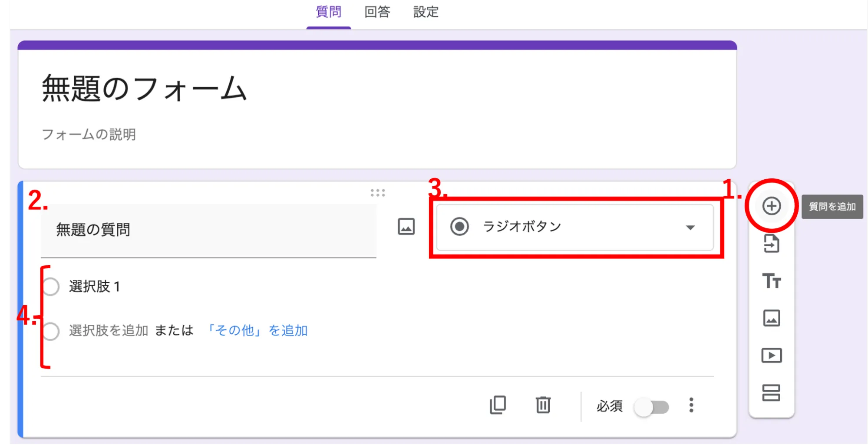Viewport: 868px width, 445px height.
Task: Click the sidebar add image icon
Action: click(x=771, y=318)
